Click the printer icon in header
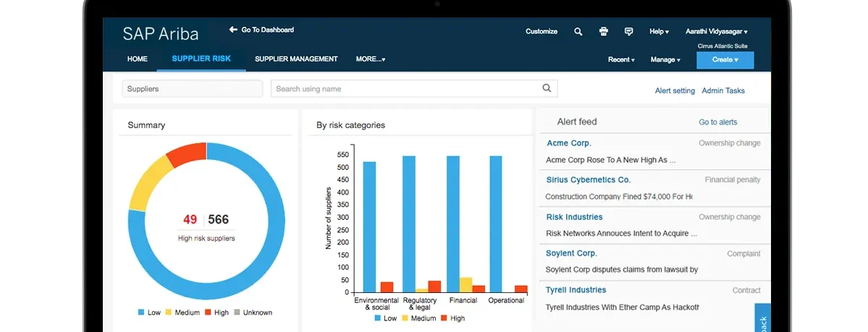The width and height of the screenshot is (868, 332). pyautogui.click(x=603, y=32)
